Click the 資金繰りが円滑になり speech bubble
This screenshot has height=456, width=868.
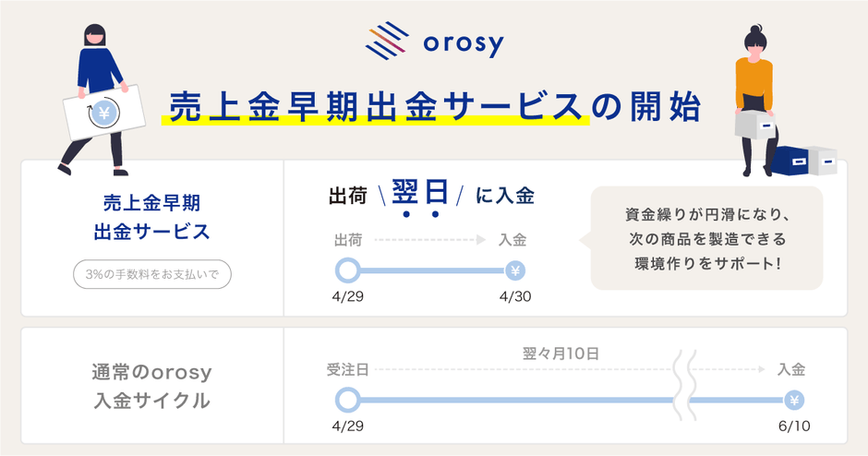(x=705, y=239)
